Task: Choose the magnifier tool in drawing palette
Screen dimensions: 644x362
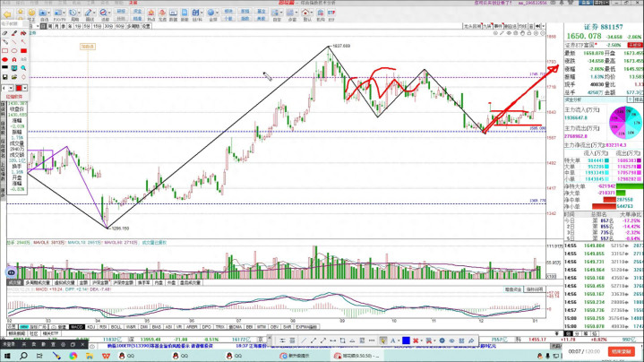Action: tap(23, 68)
